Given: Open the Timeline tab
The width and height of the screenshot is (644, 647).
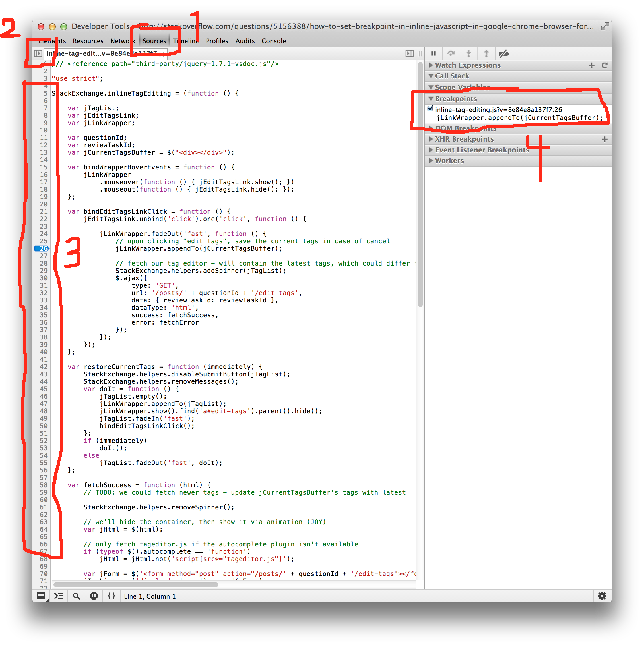Looking at the screenshot, I should pyautogui.click(x=186, y=41).
